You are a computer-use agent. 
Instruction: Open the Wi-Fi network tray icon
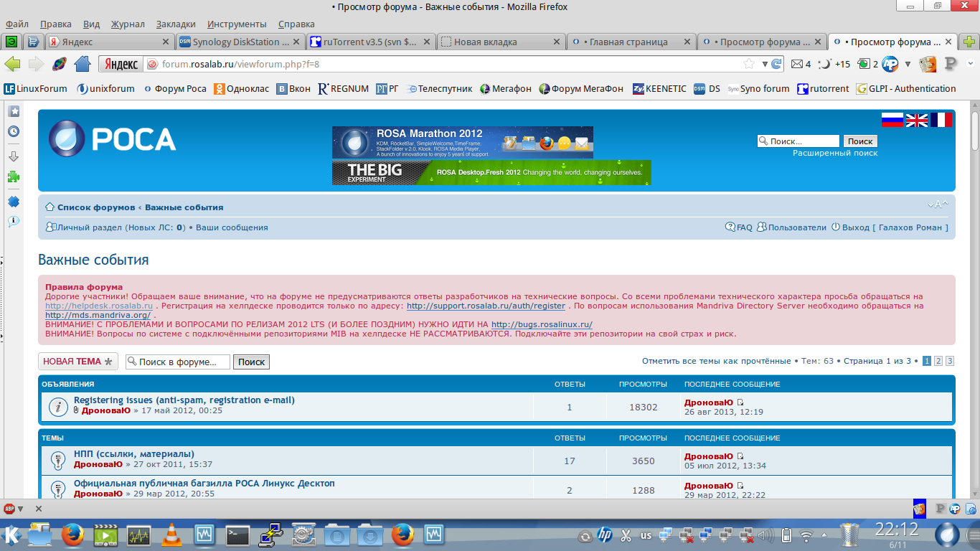806,535
